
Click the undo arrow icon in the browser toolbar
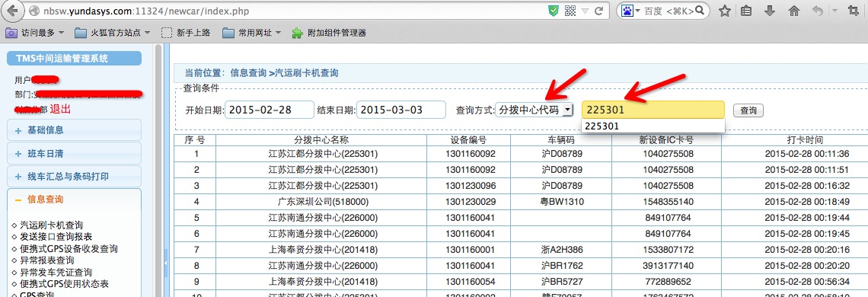click(x=817, y=11)
